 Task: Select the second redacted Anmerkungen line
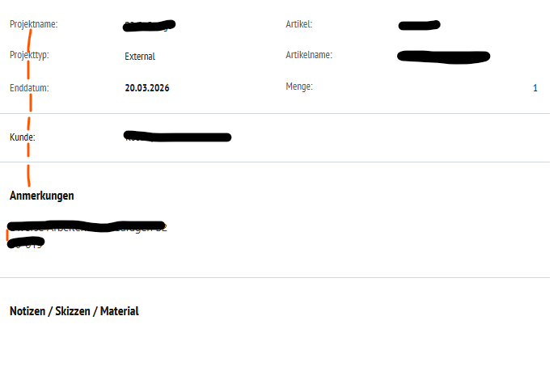(x=26, y=243)
